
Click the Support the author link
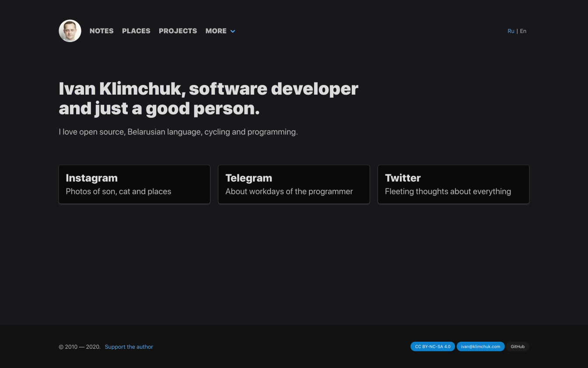(x=129, y=347)
